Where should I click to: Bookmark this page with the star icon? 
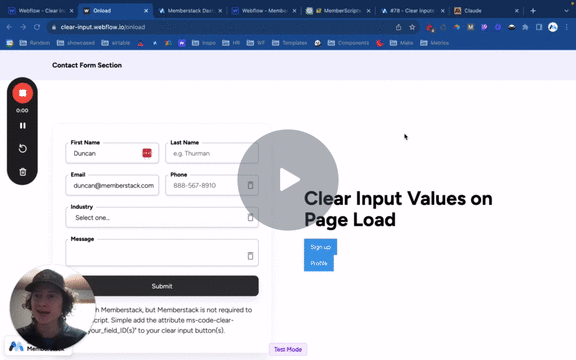[x=412, y=27]
